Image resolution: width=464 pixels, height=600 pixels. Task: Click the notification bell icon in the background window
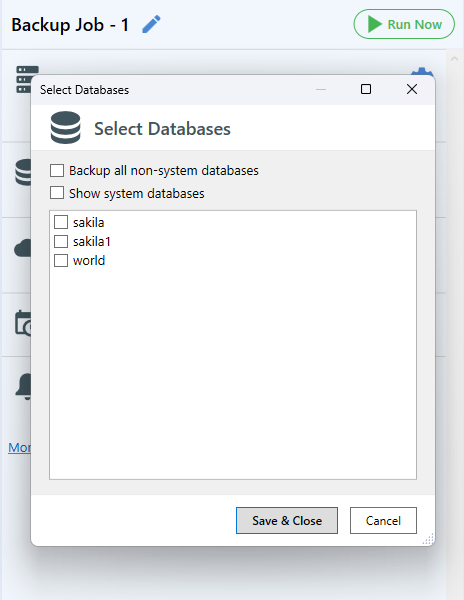(x=24, y=386)
